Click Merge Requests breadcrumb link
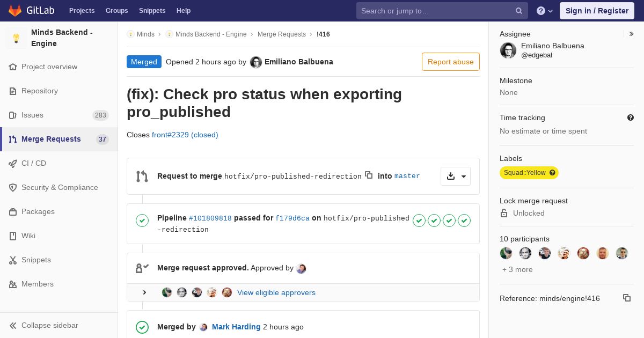This screenshot has height=338, width=644. click(282, 34)
